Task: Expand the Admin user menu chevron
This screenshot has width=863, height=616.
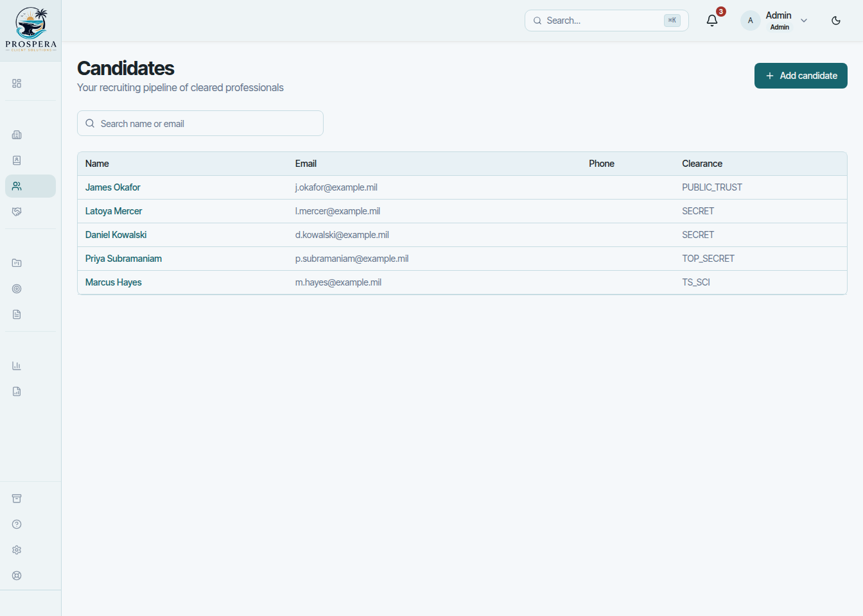Action: [804, 21]
